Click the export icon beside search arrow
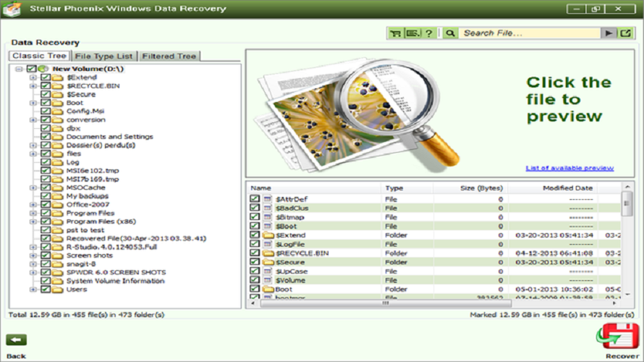 pos(625,33)
